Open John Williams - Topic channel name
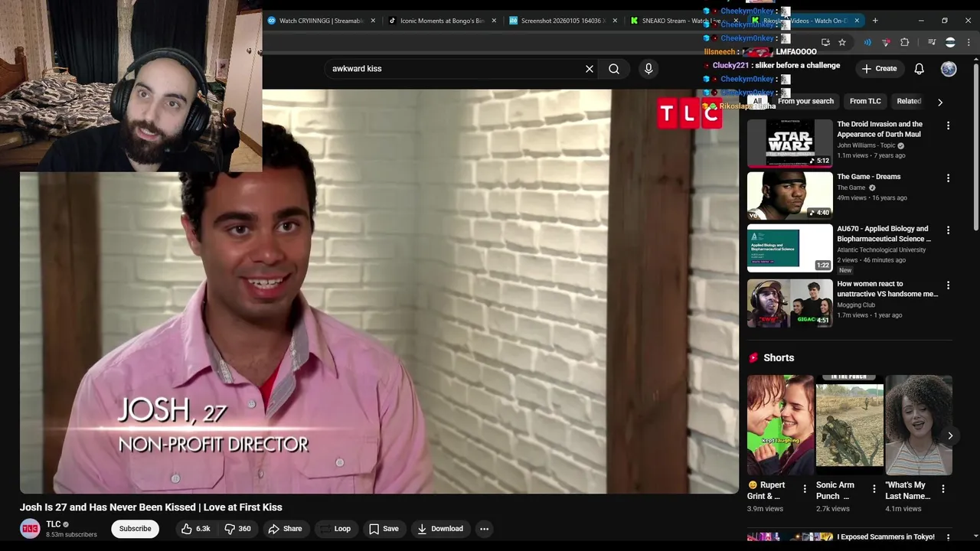Viewport: 980px width, 551px height. 866,145
